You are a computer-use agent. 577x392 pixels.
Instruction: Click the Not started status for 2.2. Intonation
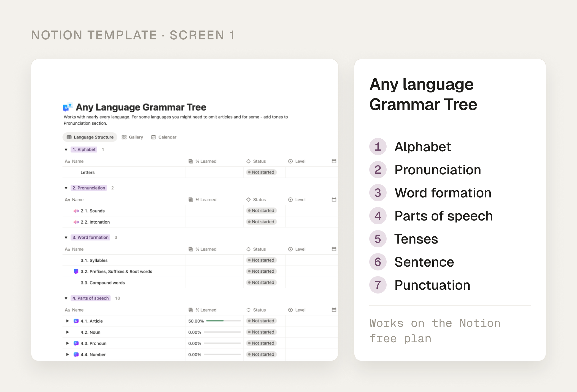[261, 222]
